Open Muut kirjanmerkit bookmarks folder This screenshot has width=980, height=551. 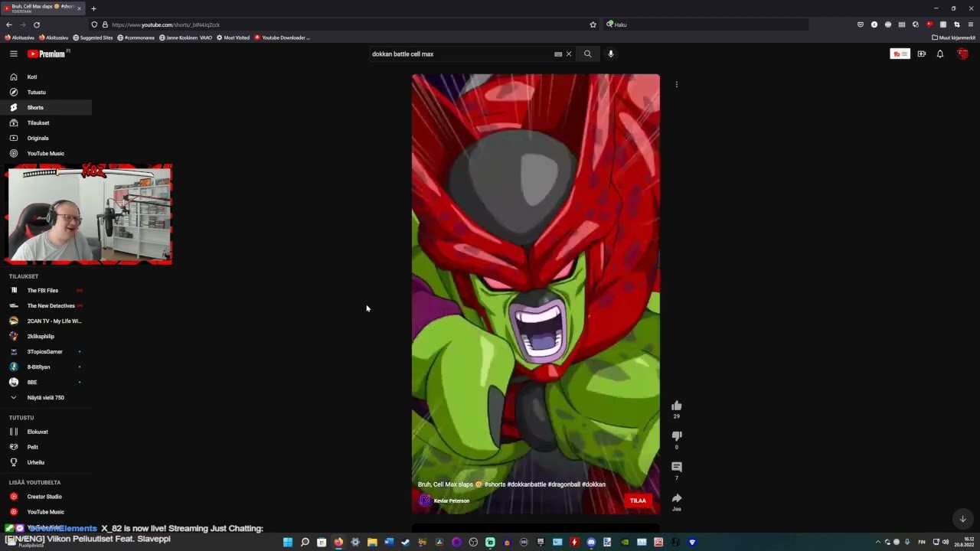pyautogui.click(x=953, y=37)
